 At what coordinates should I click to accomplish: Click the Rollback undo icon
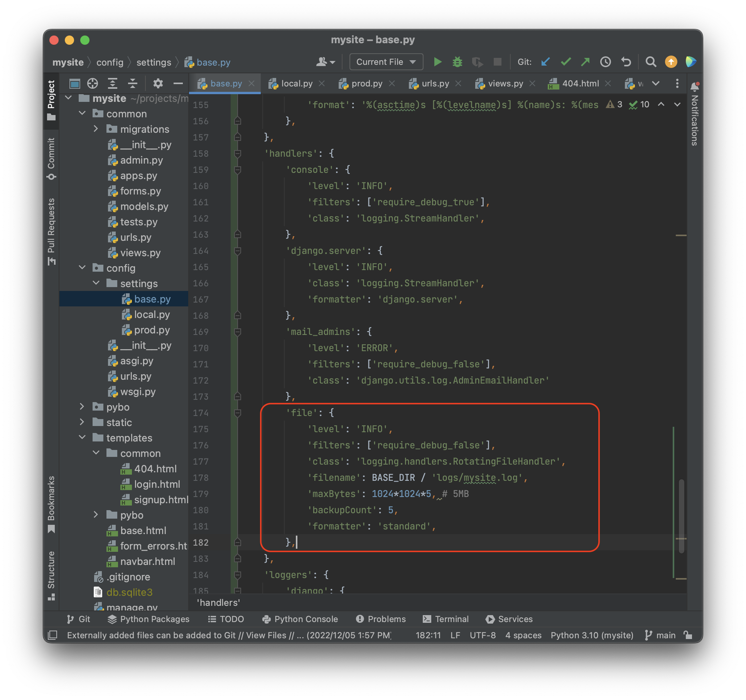[x=626, y=62]
